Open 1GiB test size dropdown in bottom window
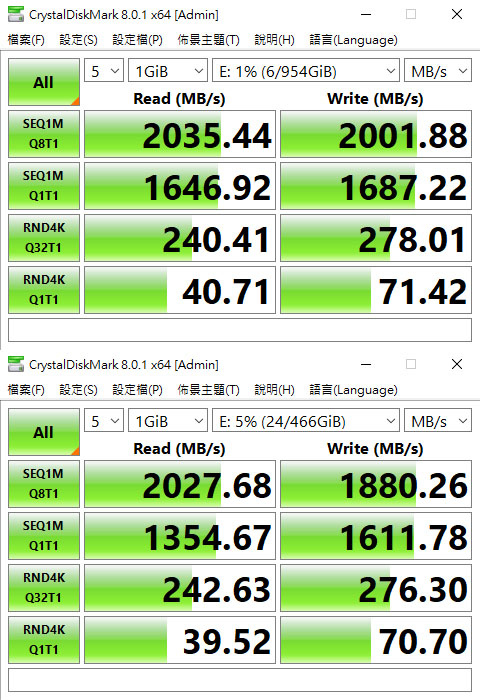 coord(168,421)
